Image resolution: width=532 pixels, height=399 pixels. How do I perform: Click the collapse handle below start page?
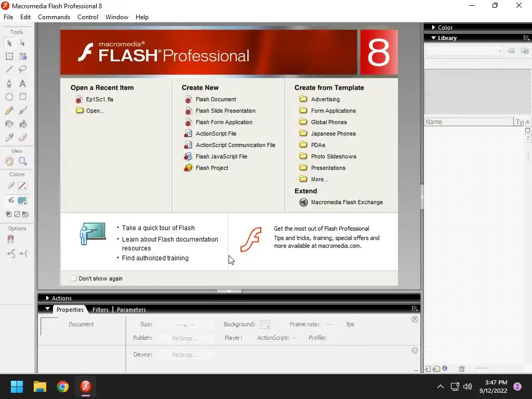(229, 291)
